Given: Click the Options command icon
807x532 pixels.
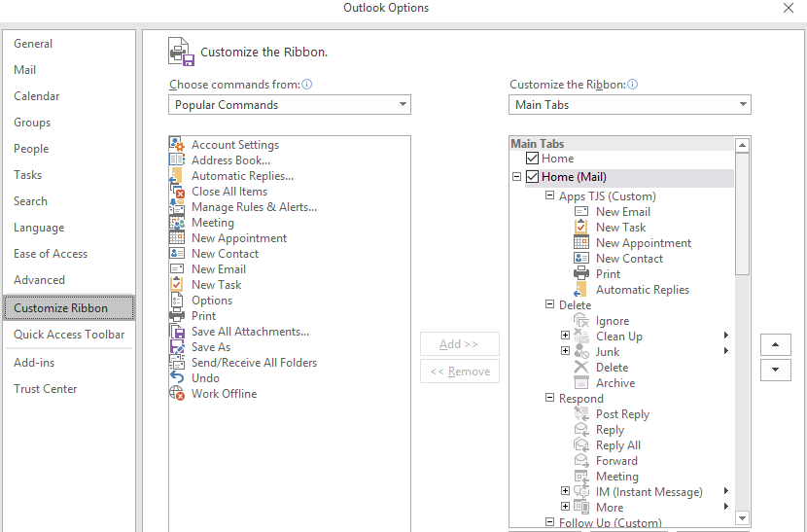Looking at the screenshot, I should (x=177, y=301).
